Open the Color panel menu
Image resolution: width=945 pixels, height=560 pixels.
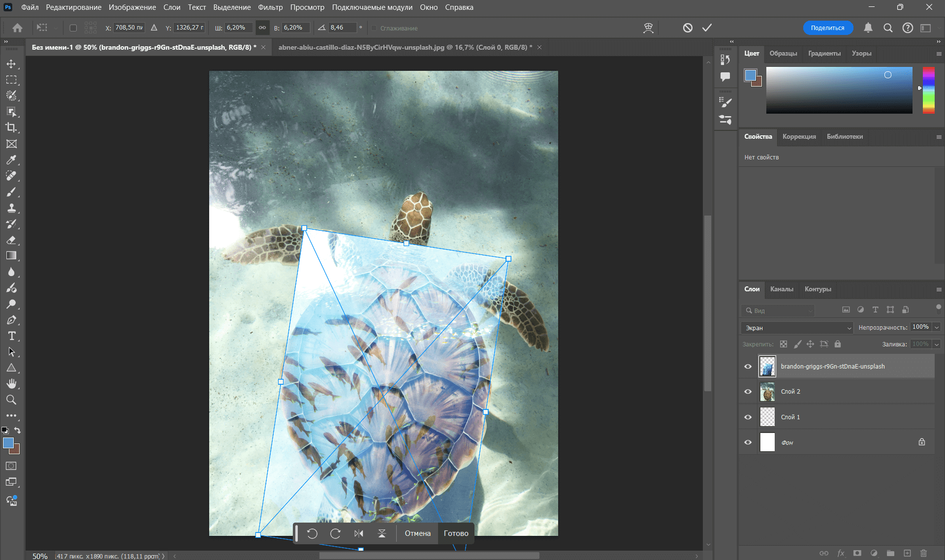pos(939,54)
